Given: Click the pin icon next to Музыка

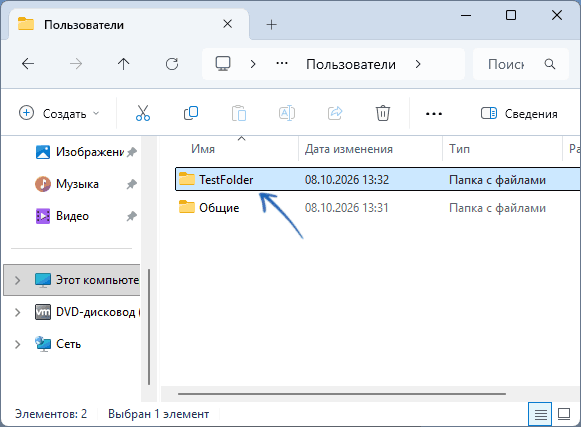Looking at the screenshot, I should pyautogui.click(x=132, y=184).
